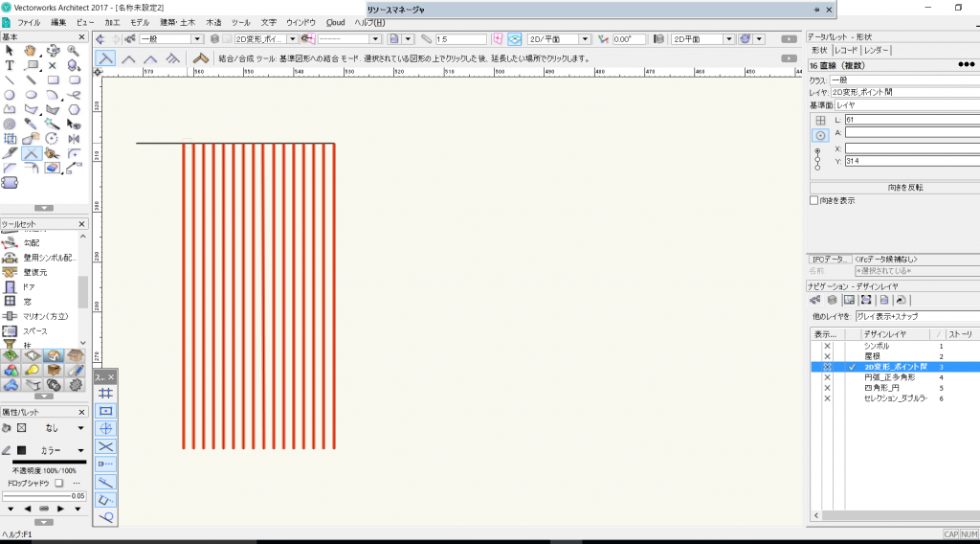Screen dimensions: 980x544
Task: Select the Join/Connect tool in basic palette
Action: pos(31,154)
